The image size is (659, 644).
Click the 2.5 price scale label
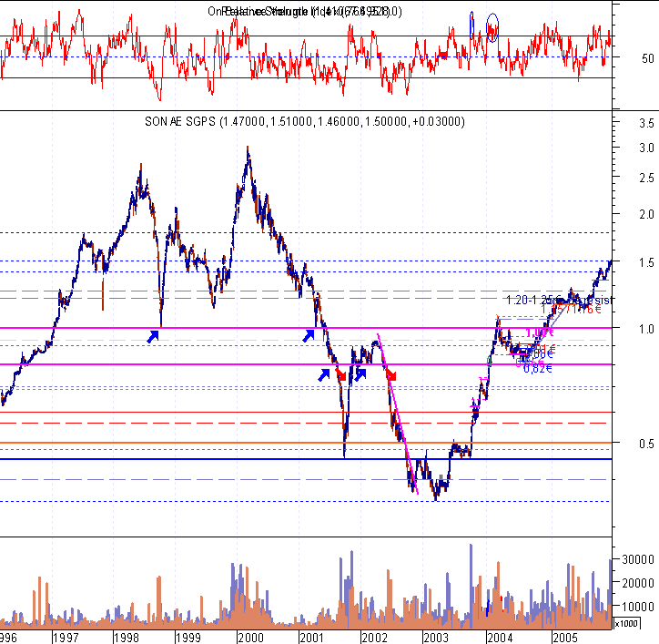(646, 178)
